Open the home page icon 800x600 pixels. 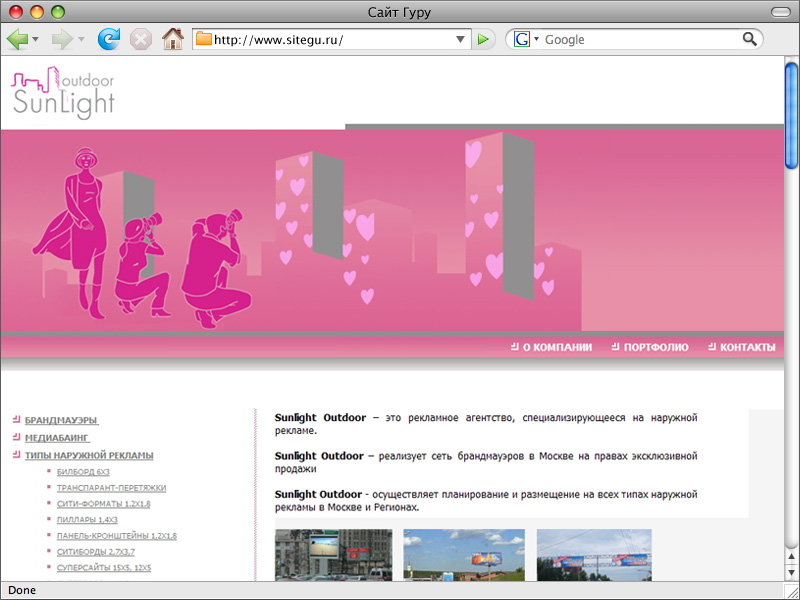pos(173,39)
